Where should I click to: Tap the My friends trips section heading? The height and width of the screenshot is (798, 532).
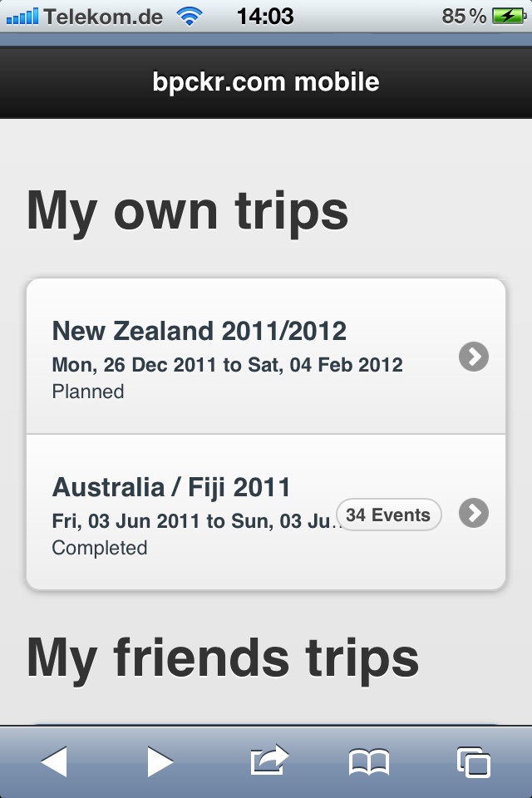[x=223, y=657]
